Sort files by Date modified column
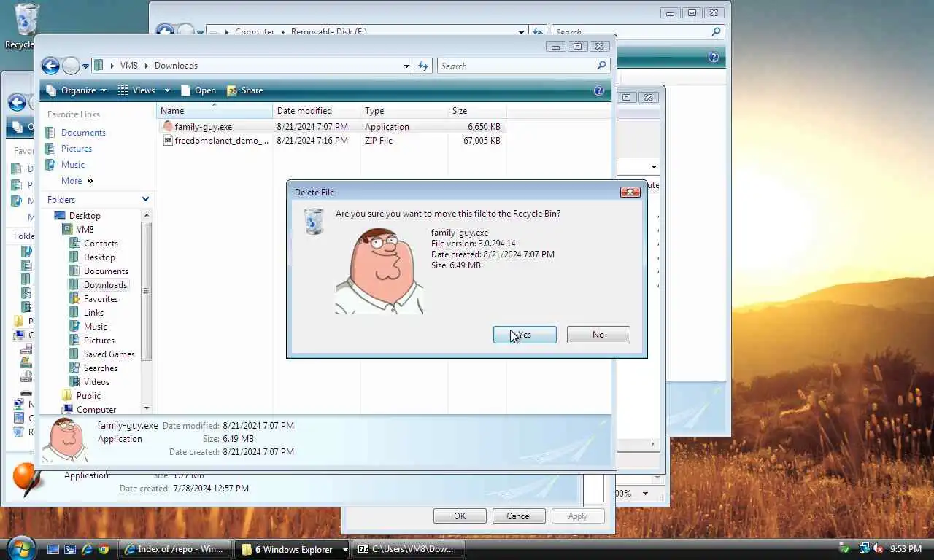The image size is (934, 560). coord(317,111)
